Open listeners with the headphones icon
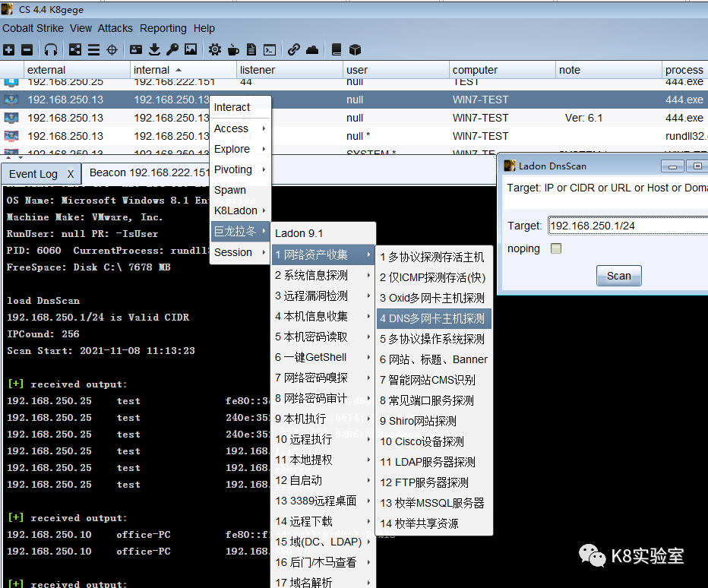This screenshot has height=588, width=708. click(x=51, y=49)
